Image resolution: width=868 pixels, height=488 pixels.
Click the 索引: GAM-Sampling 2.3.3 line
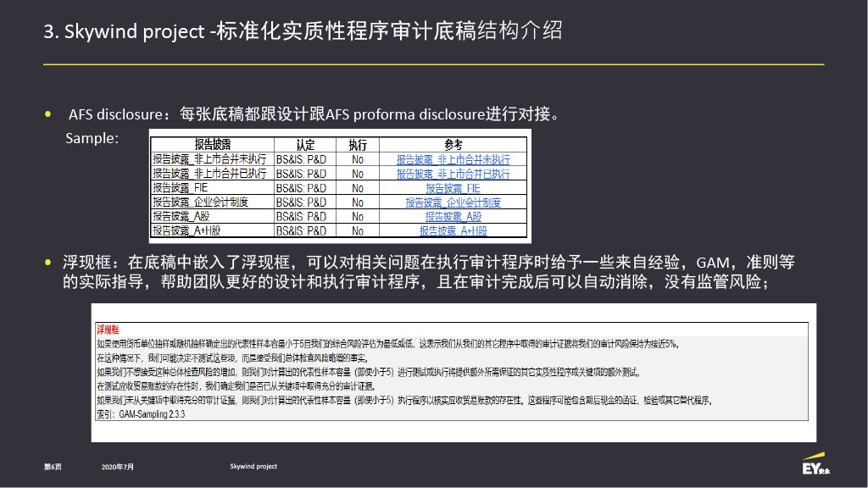click(x=141, y=414)
